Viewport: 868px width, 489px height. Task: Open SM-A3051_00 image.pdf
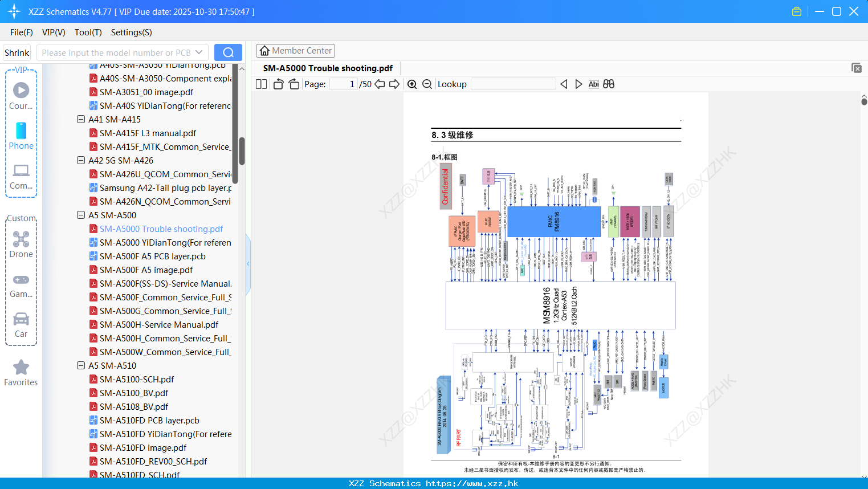(x=141, y=92)
